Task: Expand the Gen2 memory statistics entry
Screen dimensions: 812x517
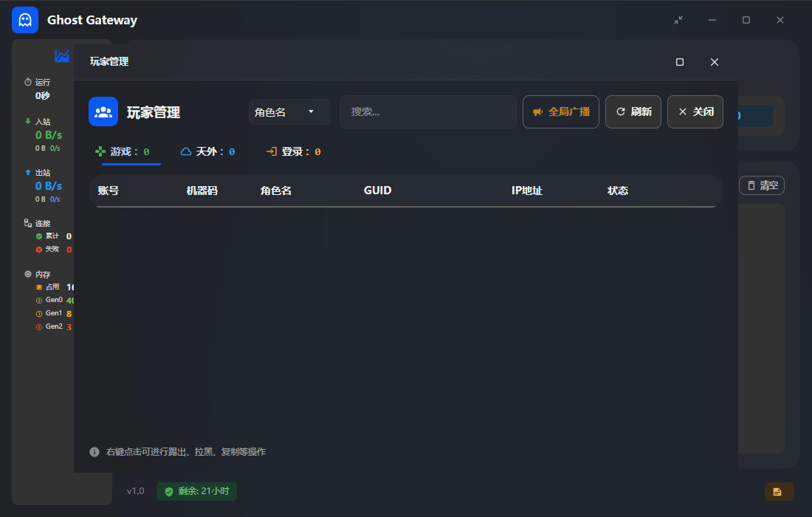Action: [52, 326]
